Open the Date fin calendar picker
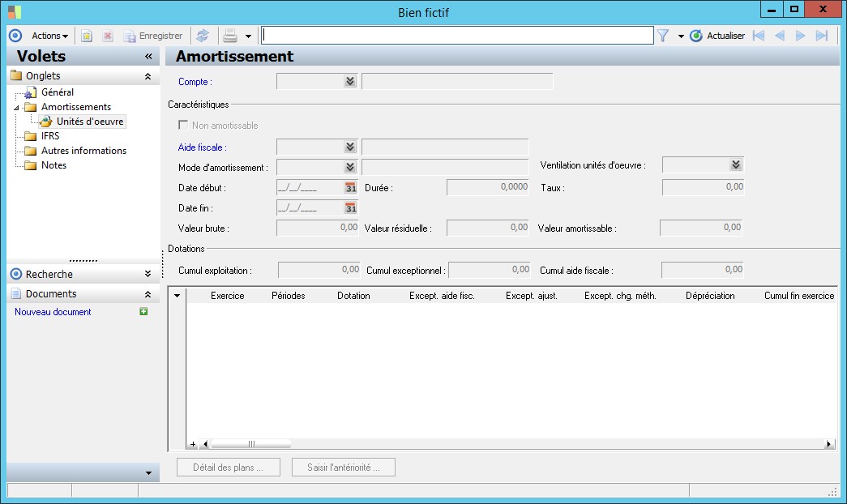 point(350,208)
